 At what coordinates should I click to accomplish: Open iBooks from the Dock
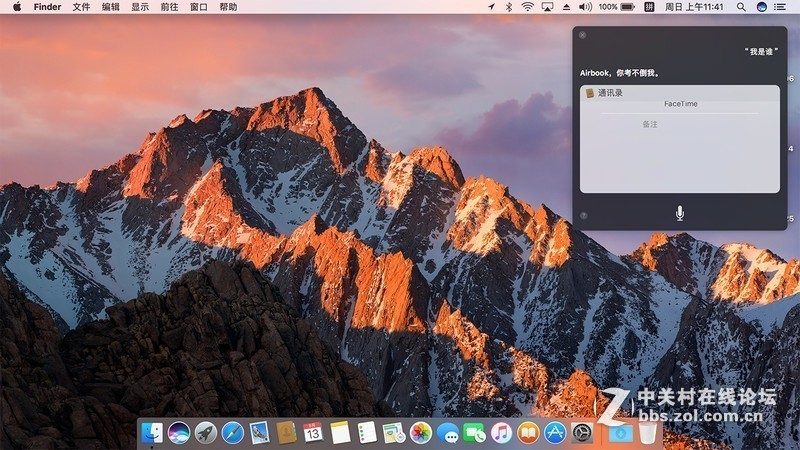(529, 433)
